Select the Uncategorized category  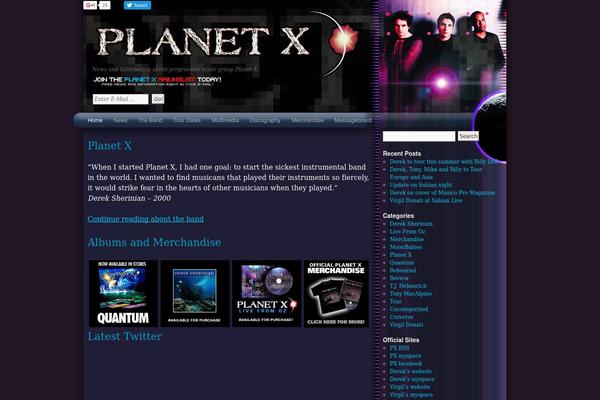click(x=409, y=309)
